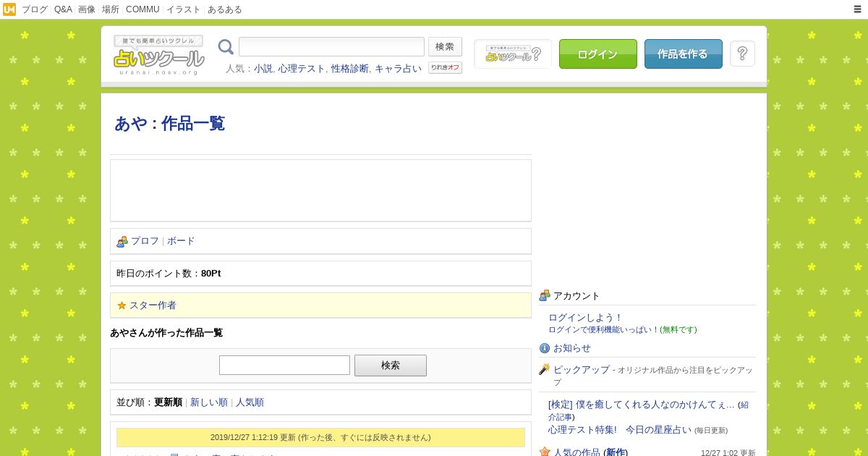Open the ボード link
Viewport: 868px width, 456px height.
pyautogui.click(x=181, y=241)
